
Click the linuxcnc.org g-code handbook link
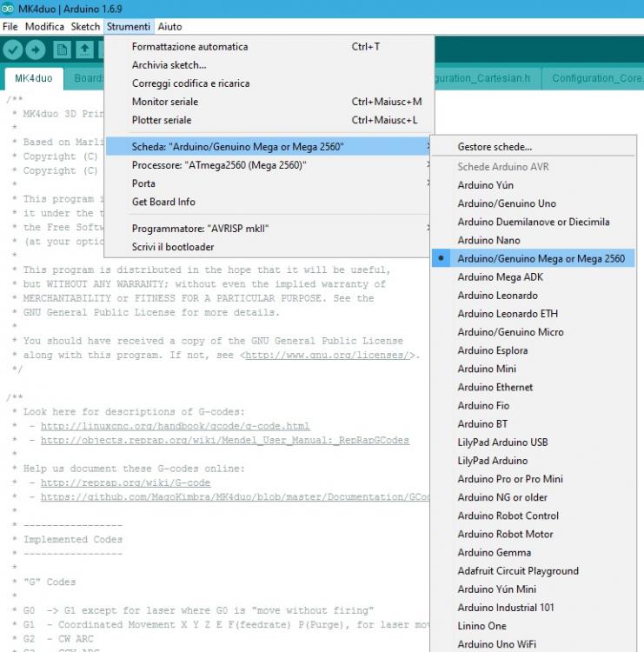click(x=175, y=426)
